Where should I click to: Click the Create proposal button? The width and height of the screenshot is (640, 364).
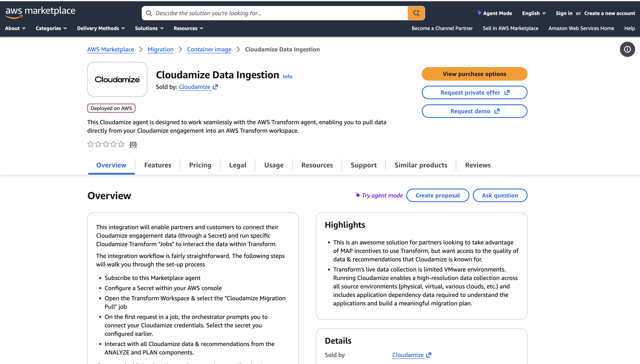[x=437, y=195]
